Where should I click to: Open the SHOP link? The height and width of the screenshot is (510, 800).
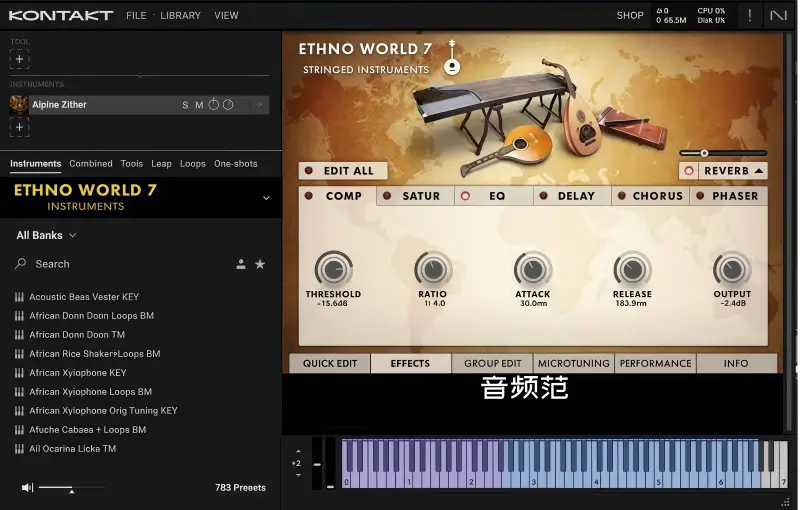(630, 16)
